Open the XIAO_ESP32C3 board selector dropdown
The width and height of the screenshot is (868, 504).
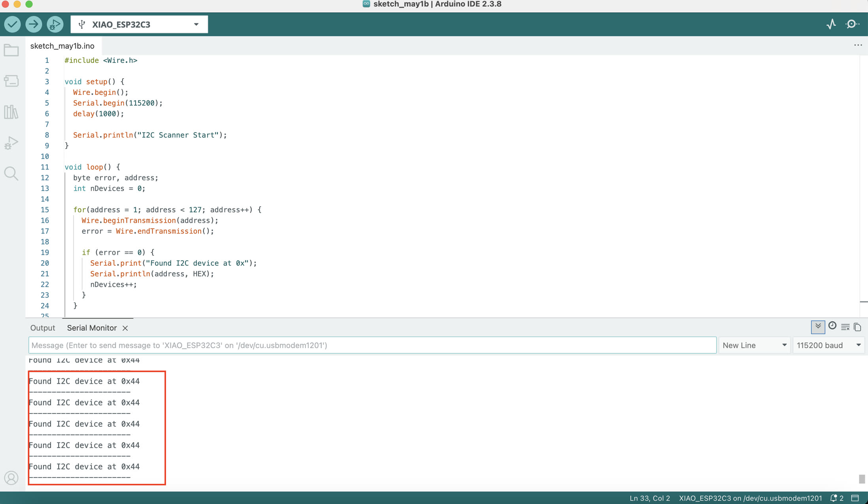click(139, 25)
